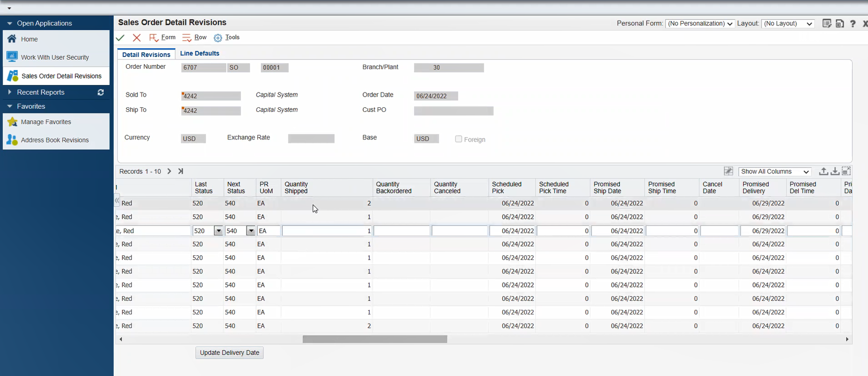The height and width of the screenshot is (376, 868).
Task: Switch to the Line Defaults tab
Action: tap(200, 53)
